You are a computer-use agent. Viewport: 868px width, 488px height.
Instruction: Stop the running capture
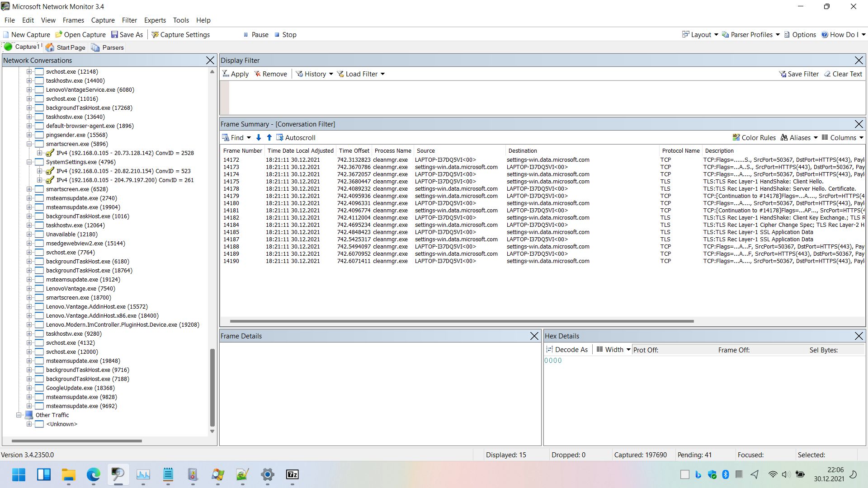[285, 35]
